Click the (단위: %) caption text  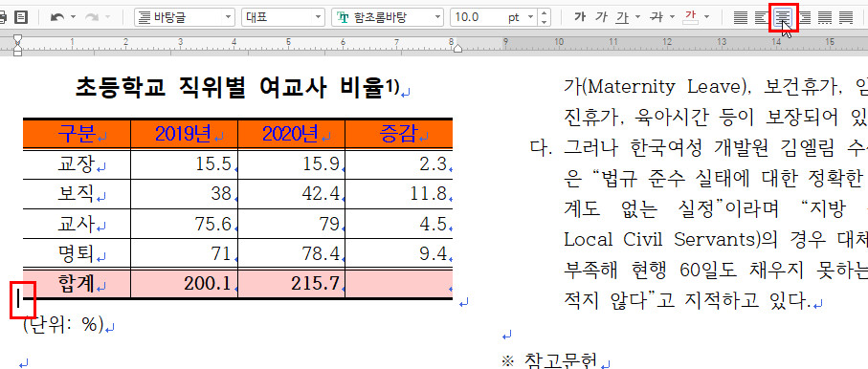click(x=64, y=326)
